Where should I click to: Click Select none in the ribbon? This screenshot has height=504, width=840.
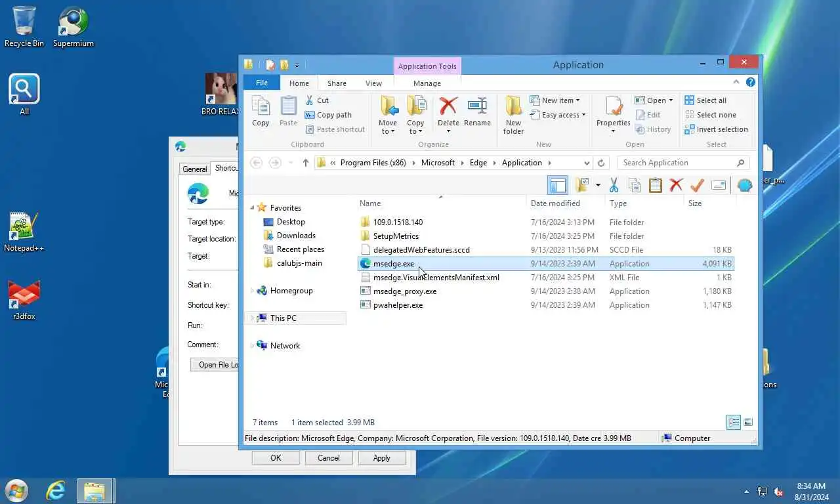tap(710, 115)
